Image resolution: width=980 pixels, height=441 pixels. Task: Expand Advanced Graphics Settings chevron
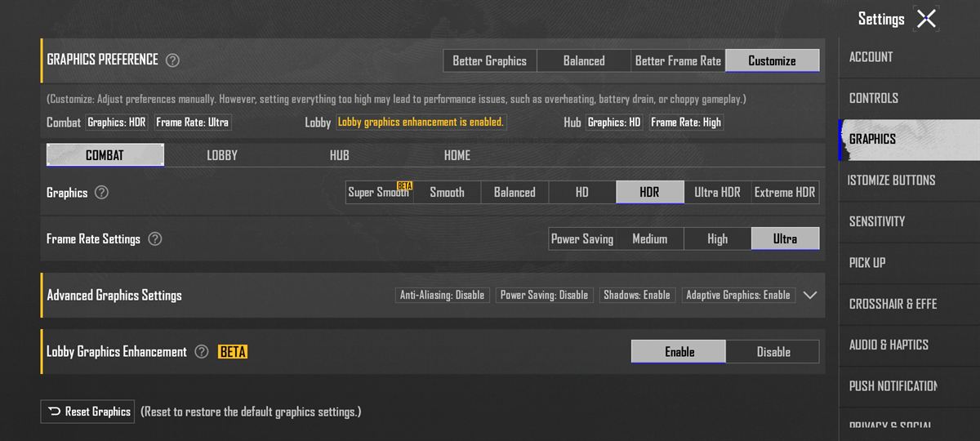pyautogui.click(x=809, y=296)
